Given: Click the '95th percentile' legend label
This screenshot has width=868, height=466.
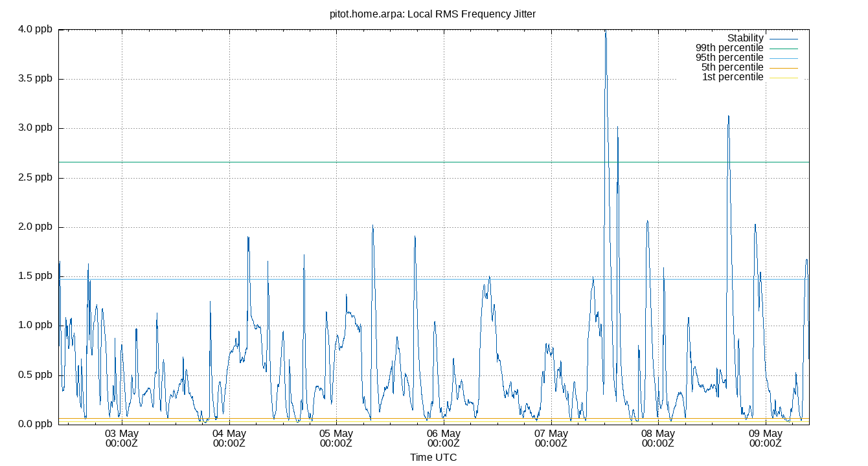Looking at the screenshot, I should [729, 58].
